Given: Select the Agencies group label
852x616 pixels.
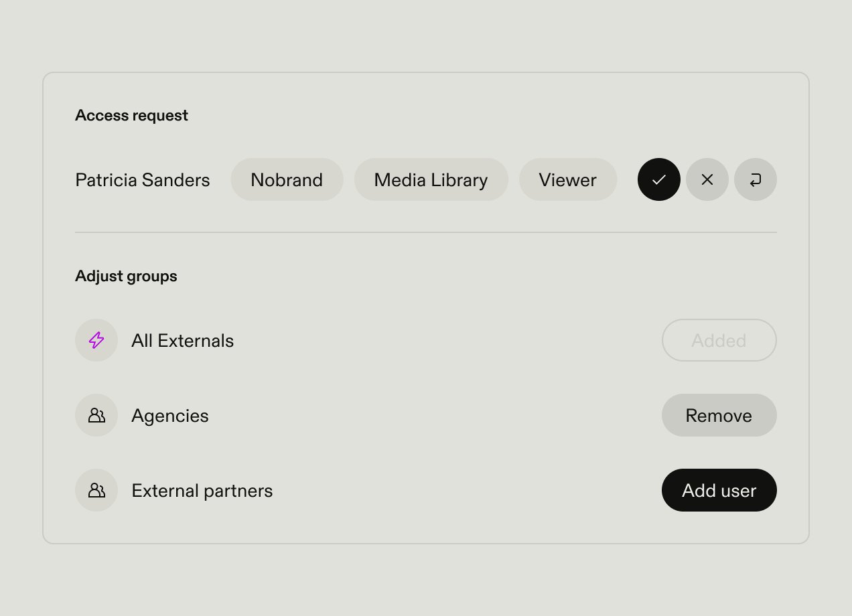Looking at the screenshot, I should (x=169, y=416).
